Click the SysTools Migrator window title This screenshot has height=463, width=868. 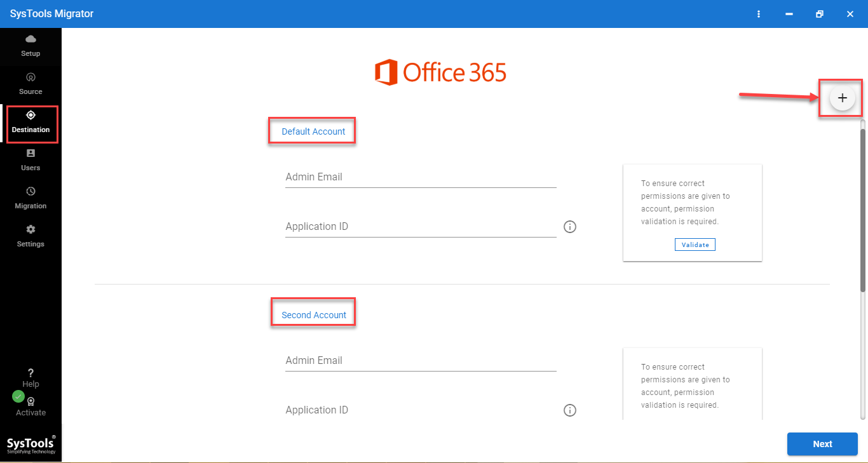coord(52,14)
